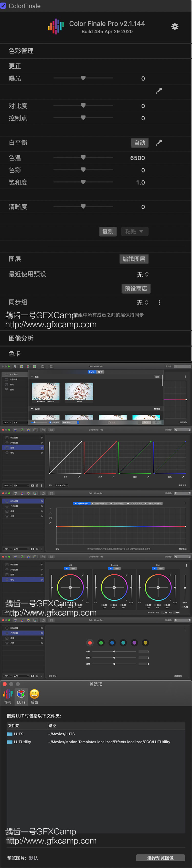192x868 pixels.
Task: Click the eyedropper under the 红色 curve
Action: [x=113, y=477]
